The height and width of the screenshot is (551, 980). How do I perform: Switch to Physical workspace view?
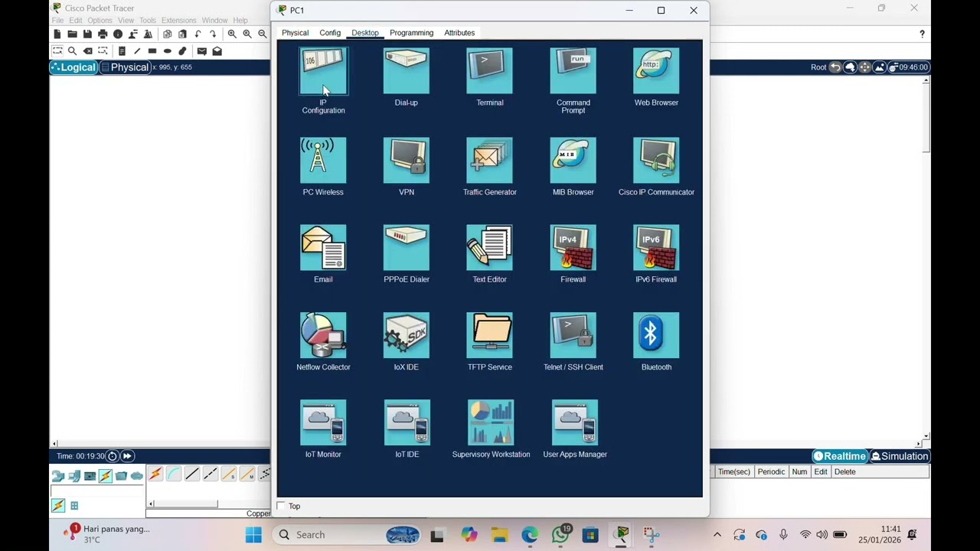pyautogui.click(x=126, y=67)
